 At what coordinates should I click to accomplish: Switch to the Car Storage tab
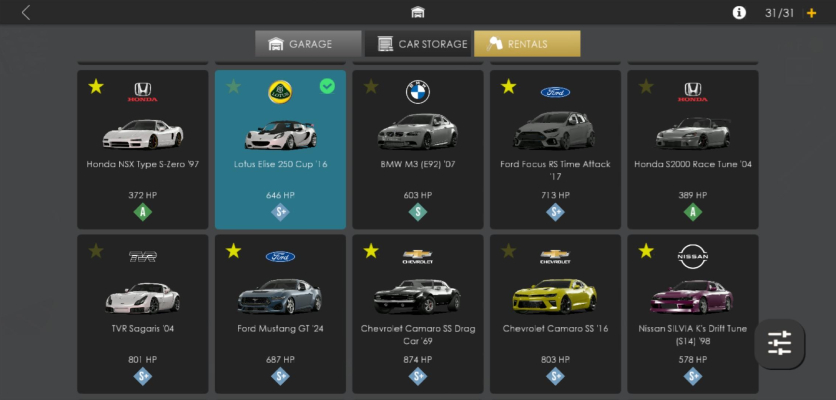[418, 44]
